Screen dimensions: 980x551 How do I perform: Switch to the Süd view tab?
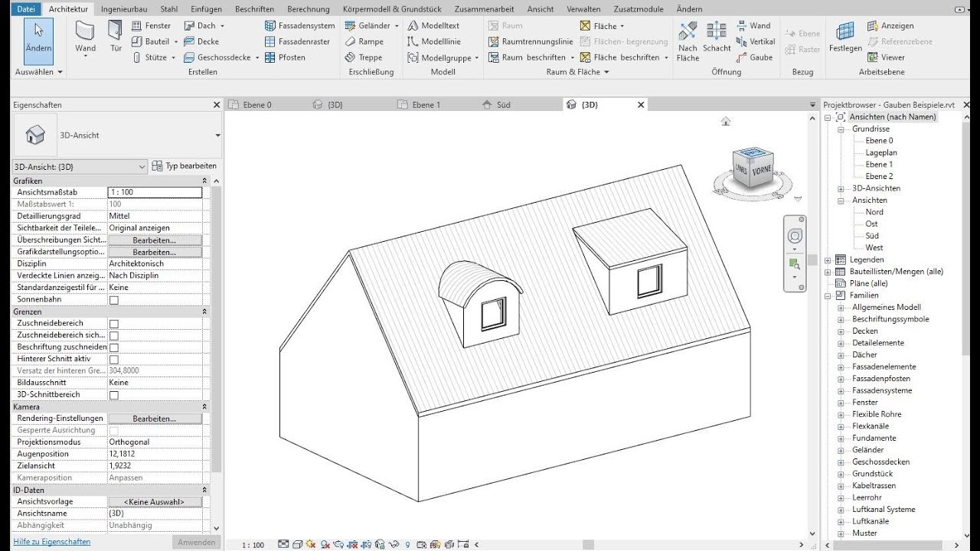504,105
